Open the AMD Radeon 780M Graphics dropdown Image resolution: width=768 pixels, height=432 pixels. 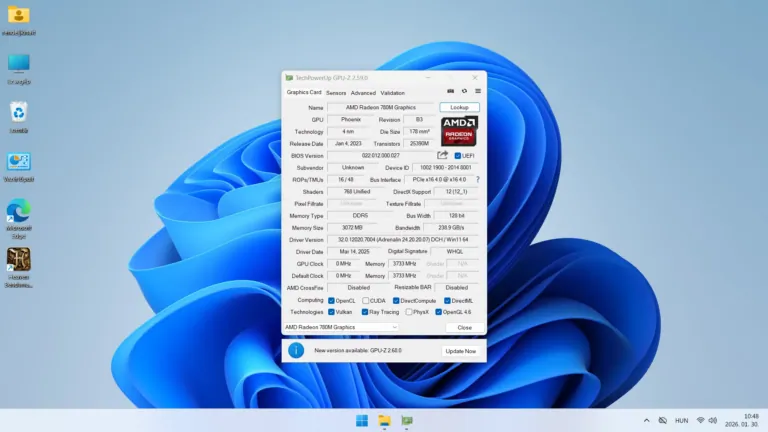click(341, 327)
